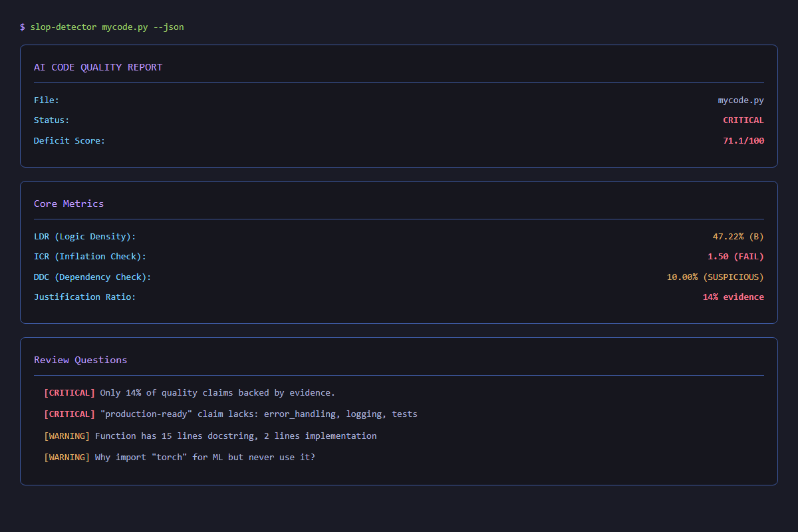The image size is (798, 532).
Task: Select the 1.50 (FAIL) inflation result
Action: click(x=735, y=256)
